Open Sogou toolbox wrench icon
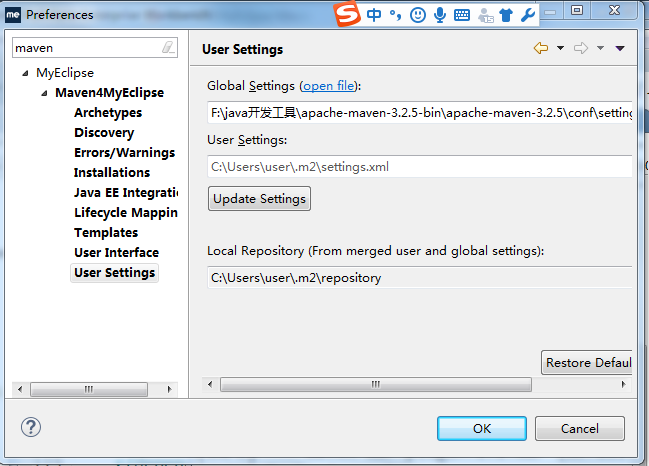Screen dimensions: 649x466 coord(528,15)
